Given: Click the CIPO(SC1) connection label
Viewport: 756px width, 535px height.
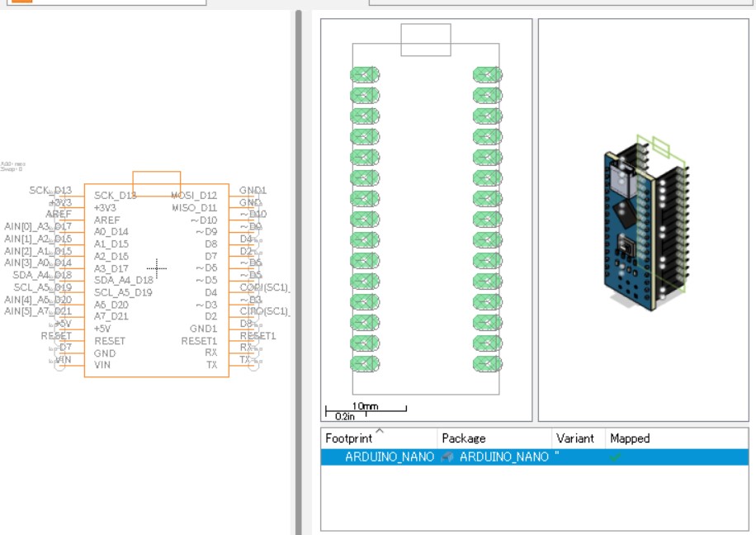Looking at the screenshot, I should [x=265, y=311].
